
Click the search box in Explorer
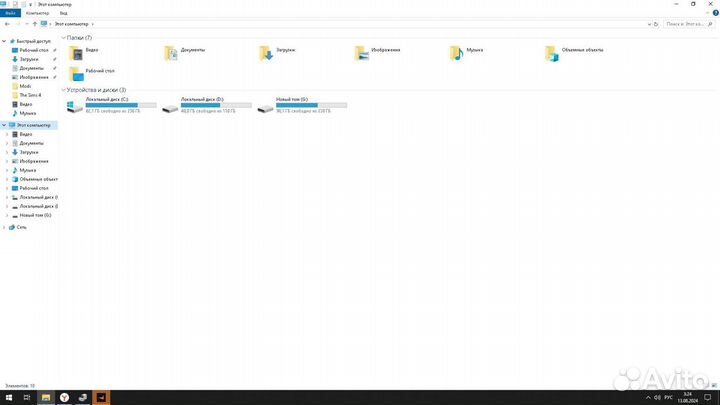pyautogui.click(x=690, y=22)
